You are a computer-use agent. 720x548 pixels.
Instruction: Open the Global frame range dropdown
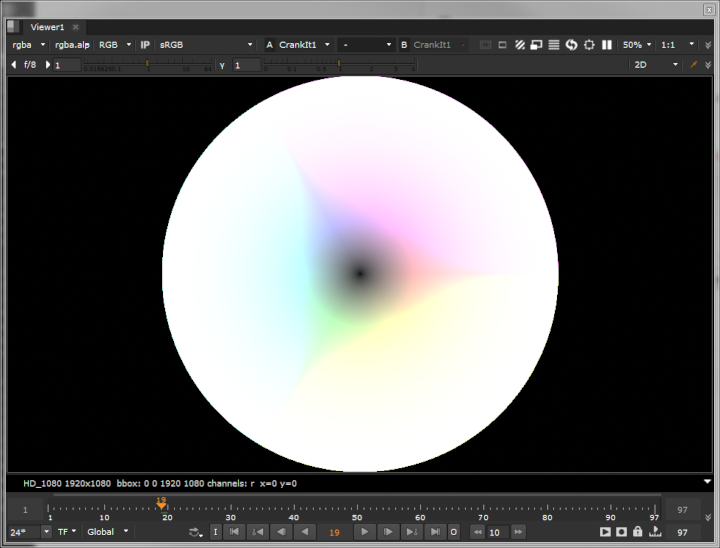coord(108,532)
